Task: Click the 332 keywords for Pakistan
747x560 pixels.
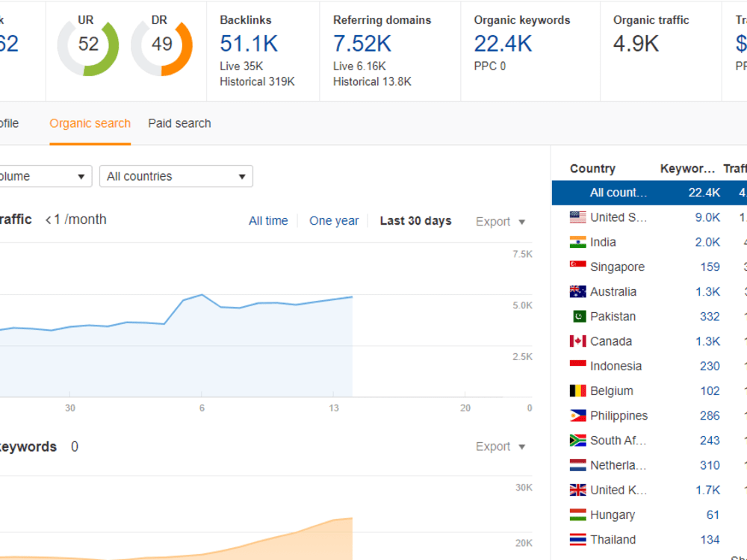Action: 710,316
